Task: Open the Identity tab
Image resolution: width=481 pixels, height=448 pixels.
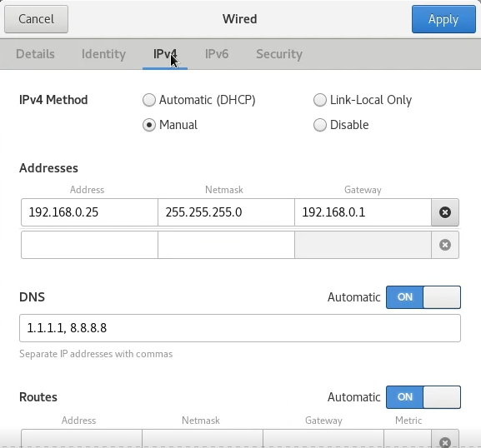Action: tap(103, 54)
